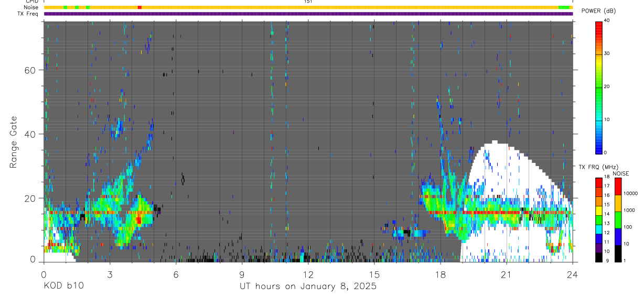Click the yellow section of the POWER color bar
The image size is (644, 297).
[599, 62]
